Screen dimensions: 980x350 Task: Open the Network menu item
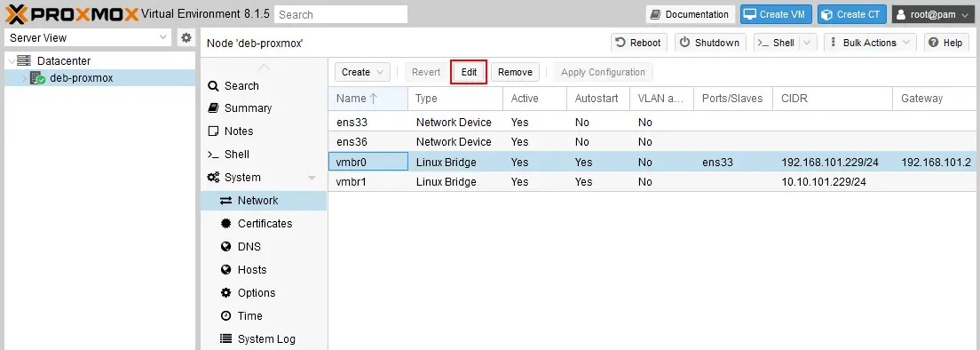pos(264,201)
